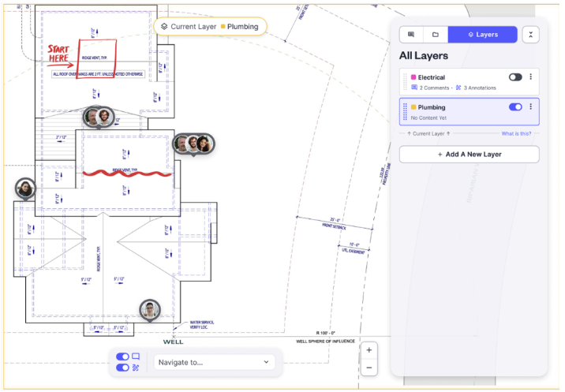This screenshot has height=392, width=565.
Task: Toggle comments visibility switch in bottom toolbar
Action: tap(122, 357)
